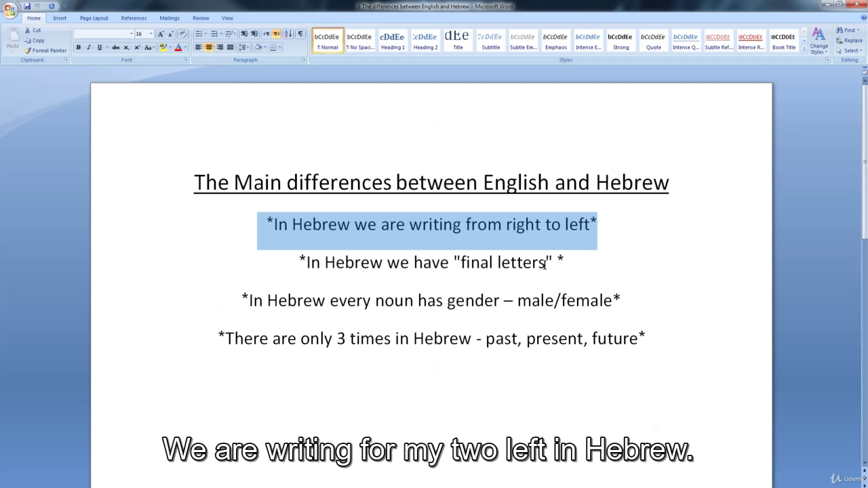Click the Replace button in Editing group
This screenshot has height=488, width=868.
tap(850, 41)
